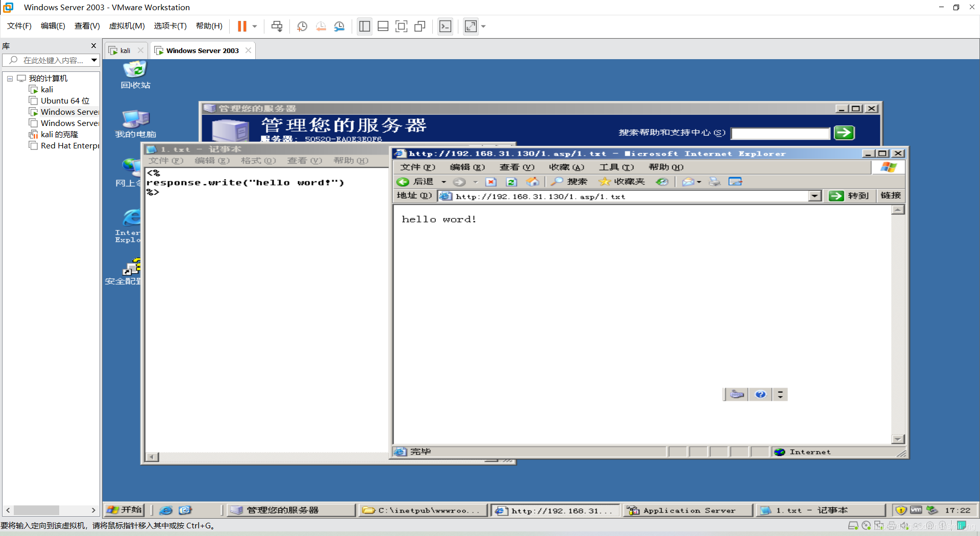980x536 pixels.
Task: Open VMware 文件(F) menu
Action: pos(19,26)
